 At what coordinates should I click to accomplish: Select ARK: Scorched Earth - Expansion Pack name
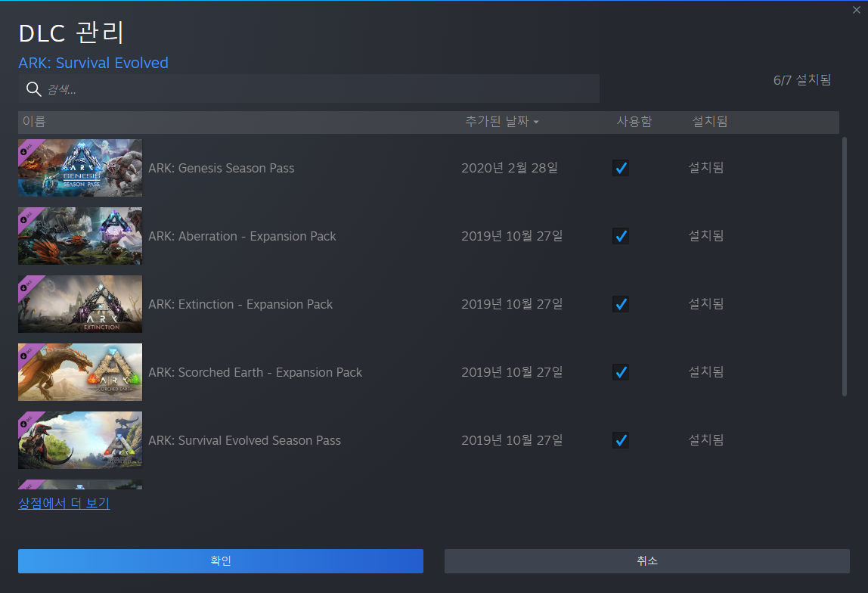coord(256,373)
